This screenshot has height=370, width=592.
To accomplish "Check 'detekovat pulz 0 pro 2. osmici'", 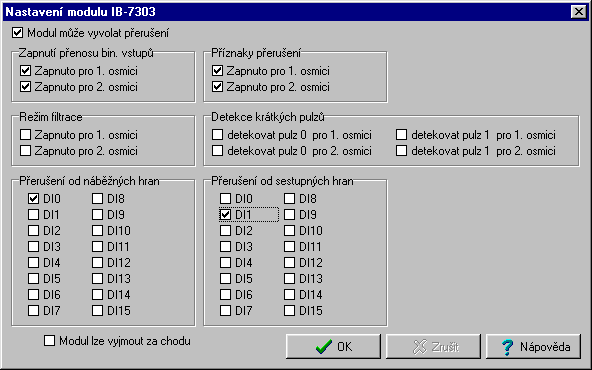I will click(217, 151).
